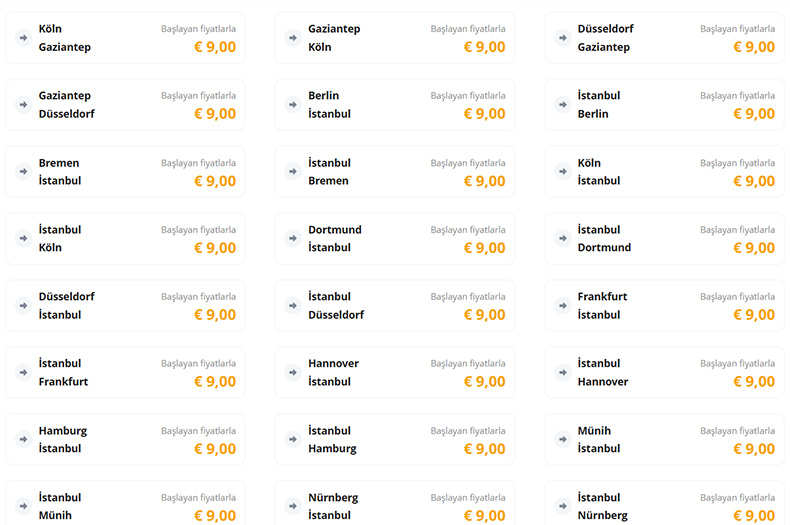Click the arrow icon beside Dortmund to İstanbul
790x525 pixels.
[x=293, y=239]
